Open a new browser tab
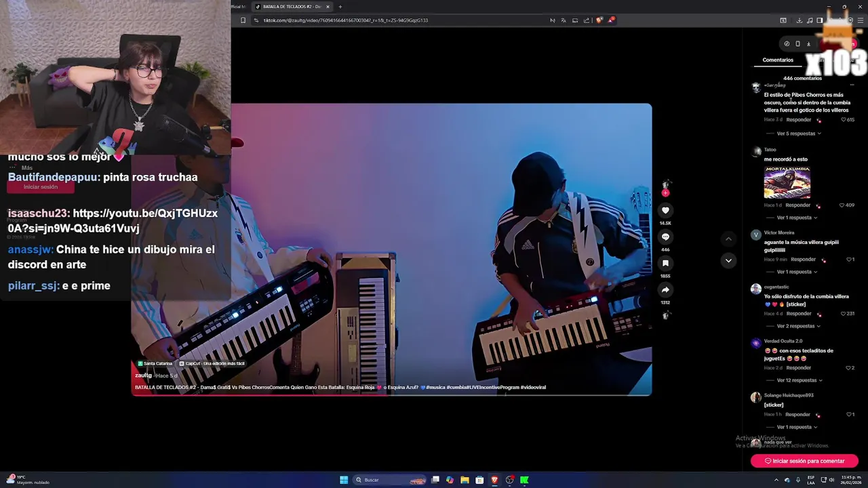The height and width of the screenshot is (488, 868). (x=340, y=7)
